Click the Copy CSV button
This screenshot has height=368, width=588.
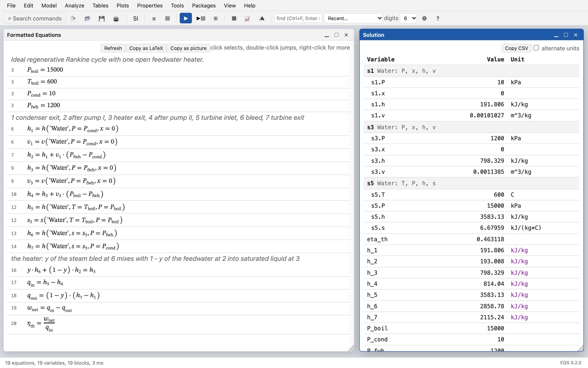(516, 48)
